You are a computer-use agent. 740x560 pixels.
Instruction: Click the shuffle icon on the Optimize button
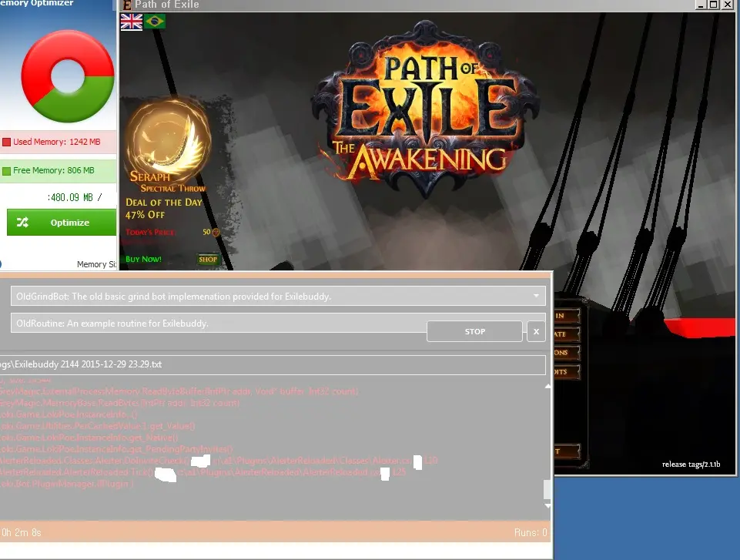click(23, 223)
